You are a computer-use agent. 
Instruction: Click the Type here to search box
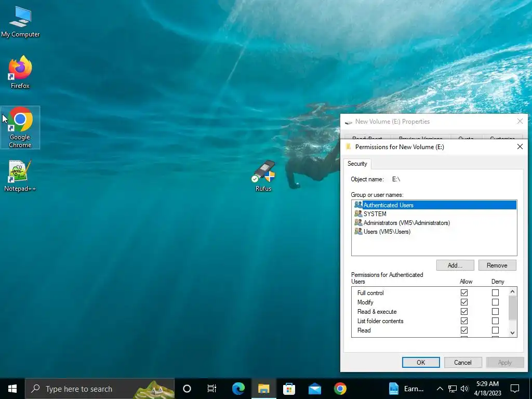(x=100, y=389)
